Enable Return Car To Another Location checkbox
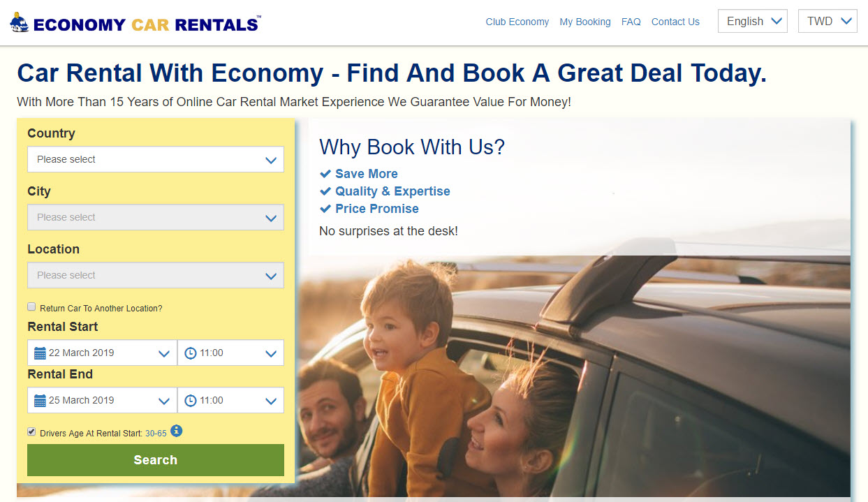 [x=31, y=307]
